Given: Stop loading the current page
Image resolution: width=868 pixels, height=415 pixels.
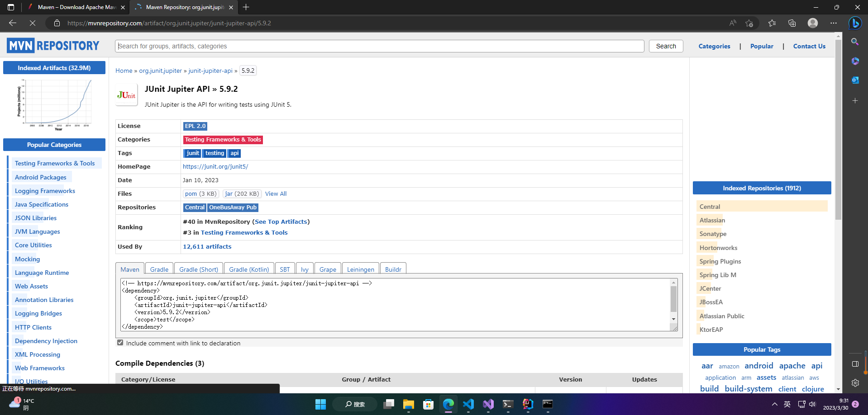Looking at the screenshot, I should click(x=33, y=23).
